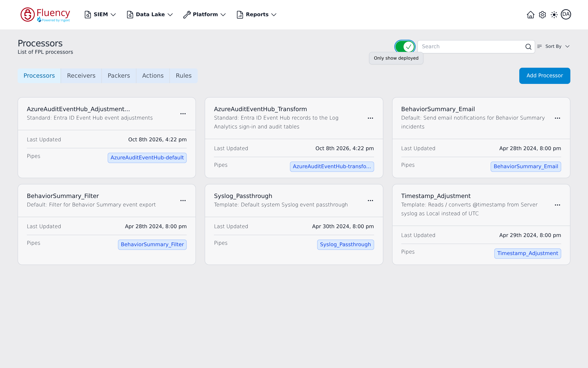Viewport: 588px width, 368px height.
Task: Switch to the Receivers tab
Action: click(x=81, y=76)
